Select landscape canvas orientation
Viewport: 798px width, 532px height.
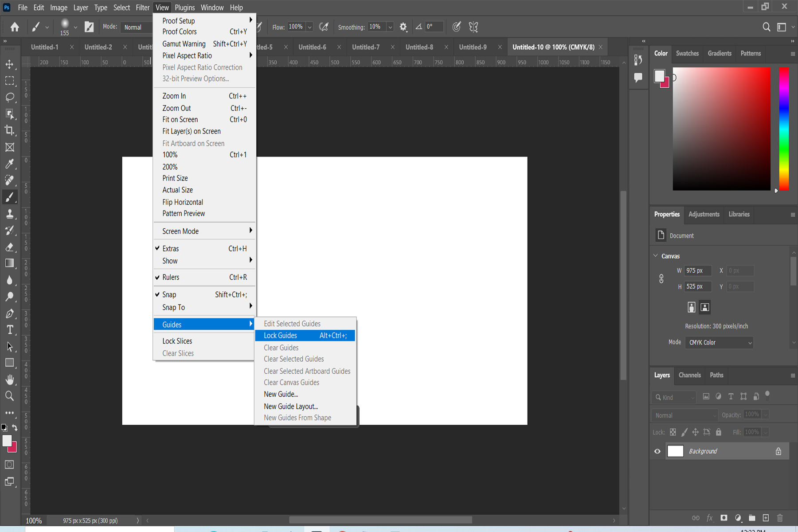[705, 307]
